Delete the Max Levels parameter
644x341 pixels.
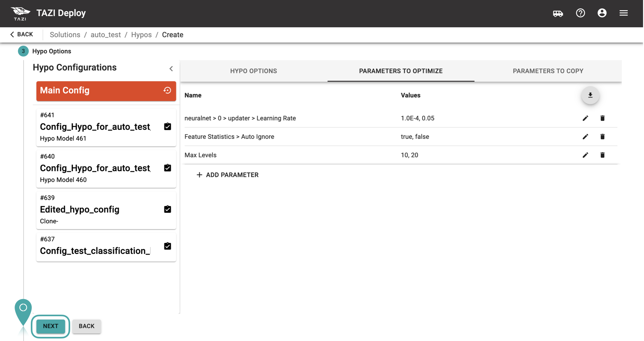[602, 155]
